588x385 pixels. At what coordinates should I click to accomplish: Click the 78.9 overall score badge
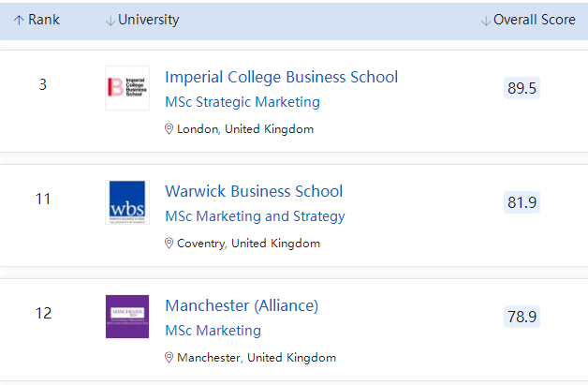click(522, 317)
